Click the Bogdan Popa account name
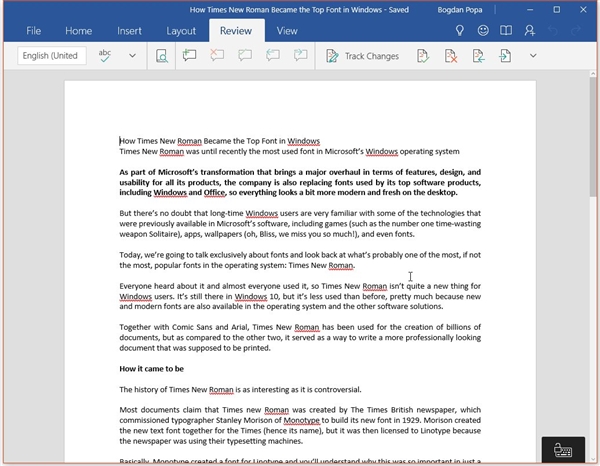Image resolution: width=600 pixels, height=466 pixels. click(x=460, y=10)
